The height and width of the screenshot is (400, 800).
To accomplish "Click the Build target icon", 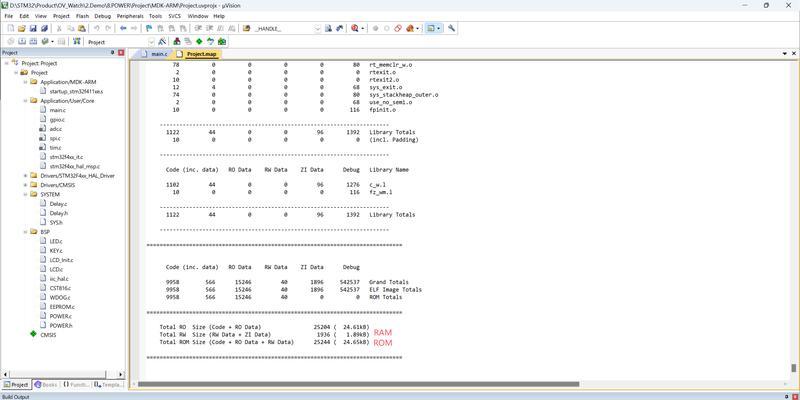I will (x=22, y=41).
